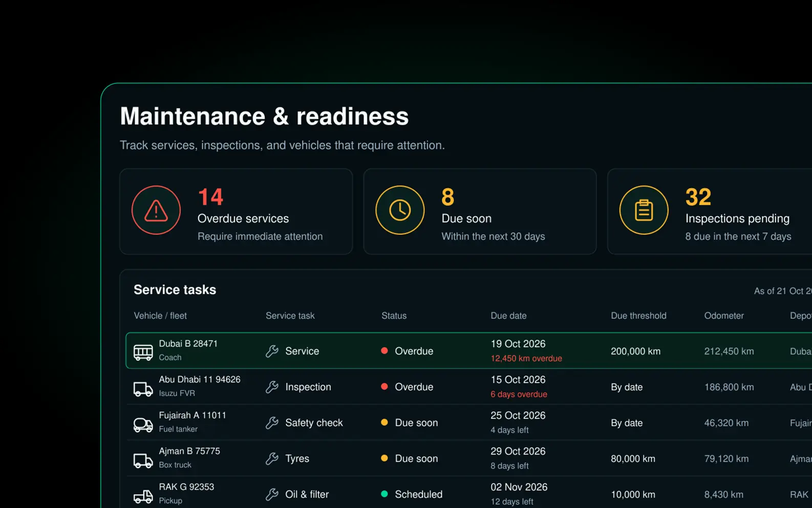Screen dimensions: 812x508
Task: Click the wrench icon beside Oil & filter
Action: click(272, 494)
